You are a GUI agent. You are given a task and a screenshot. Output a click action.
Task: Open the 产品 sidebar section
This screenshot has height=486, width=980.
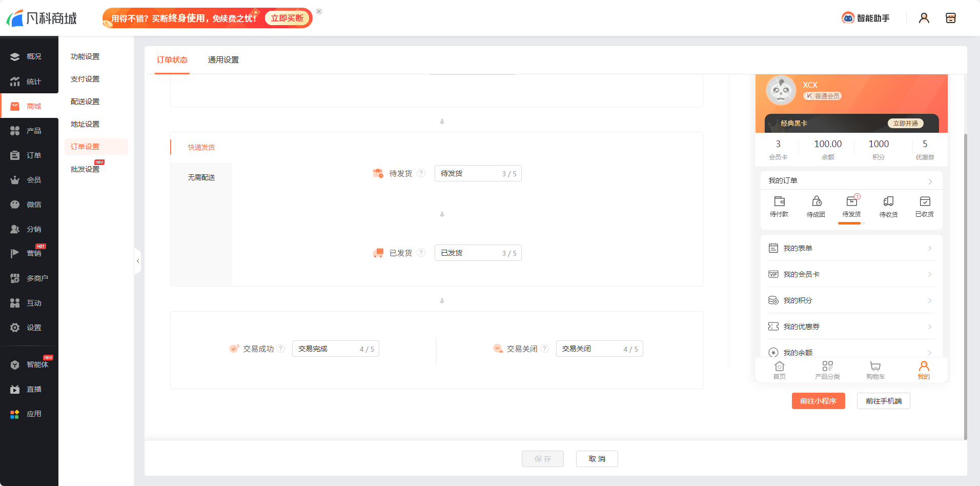click(x=29, y=130)
